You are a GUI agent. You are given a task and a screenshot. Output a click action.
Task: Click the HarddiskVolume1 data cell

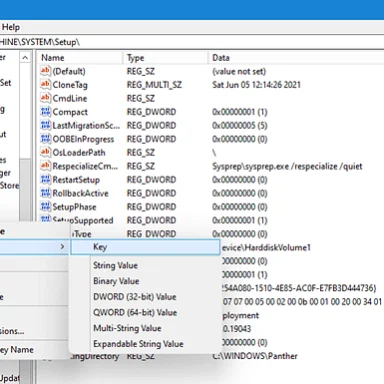click(266, 248)
